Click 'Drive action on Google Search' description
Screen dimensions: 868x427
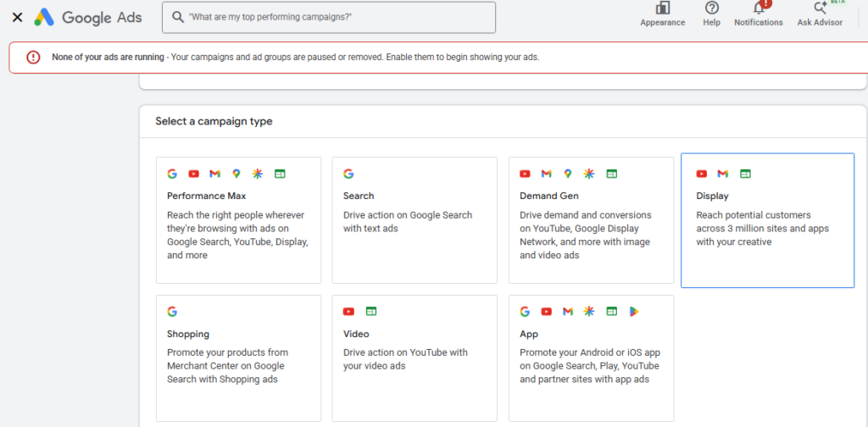tap(408, 222)
